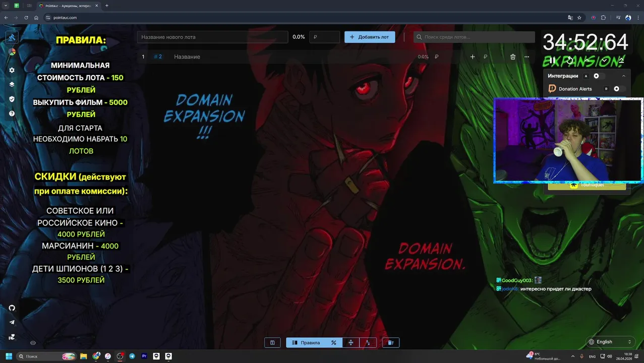This screenshot has height=363, width=644.
Task: Click the plus icon in lot #2 row
Action: (x=473, y=57)
